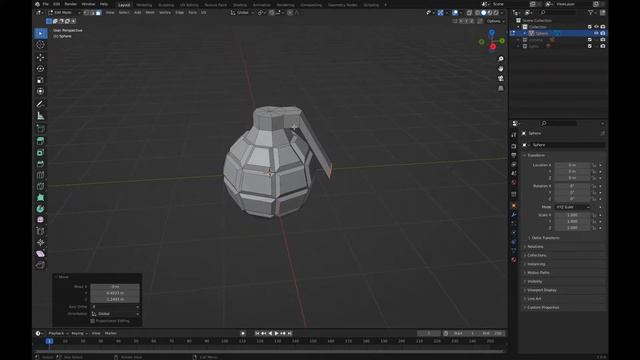640x360 pixels.
Task: Select the Rotate tool
Action: pos(40,69)
